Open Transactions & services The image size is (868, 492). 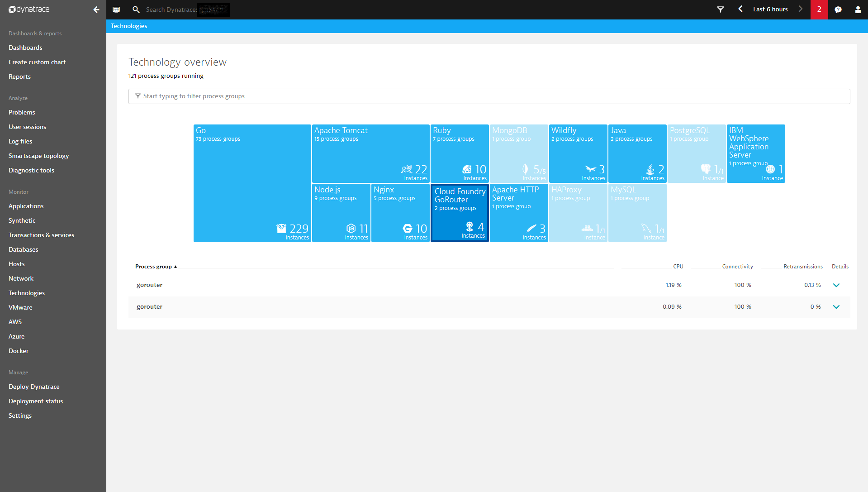click(x=41, y=235)
